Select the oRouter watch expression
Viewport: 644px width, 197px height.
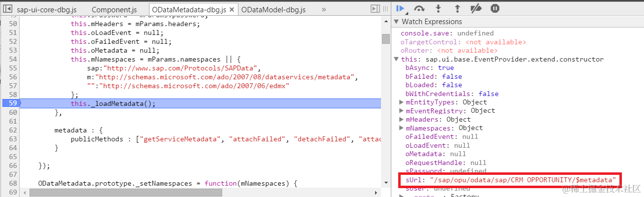449,50
